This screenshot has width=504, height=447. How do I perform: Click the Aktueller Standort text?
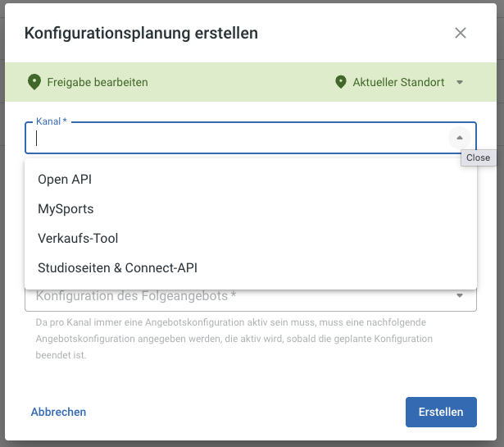click(398, 82)
